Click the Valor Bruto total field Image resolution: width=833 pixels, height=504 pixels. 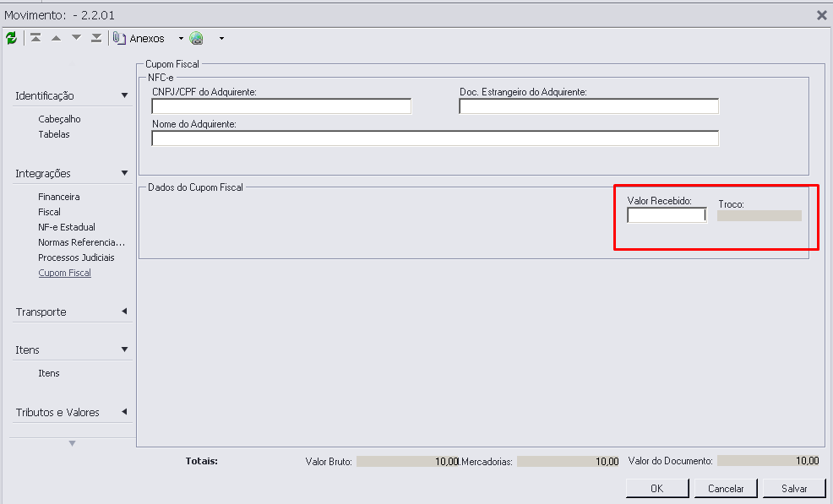407,461
